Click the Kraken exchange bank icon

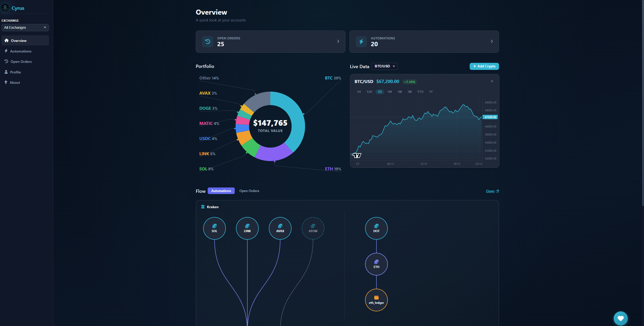tap(203, 207)
